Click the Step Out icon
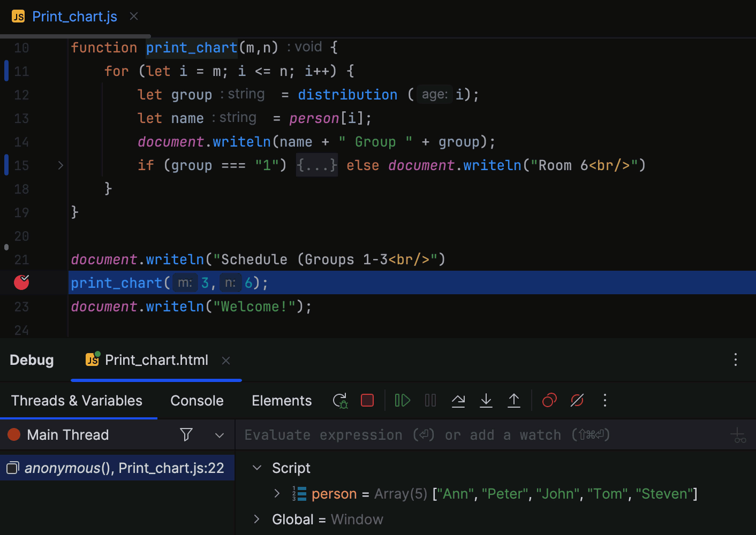 tap(514, 400)
